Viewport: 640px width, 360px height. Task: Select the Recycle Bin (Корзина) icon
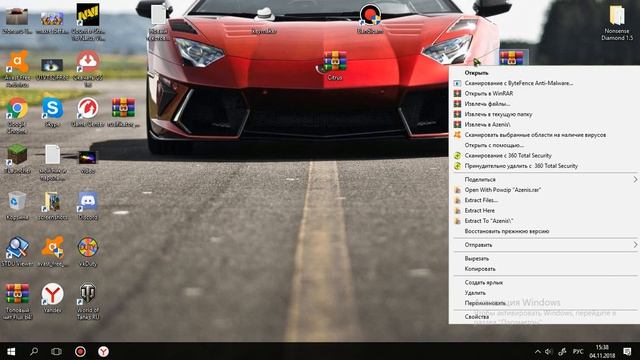[17, 202]
